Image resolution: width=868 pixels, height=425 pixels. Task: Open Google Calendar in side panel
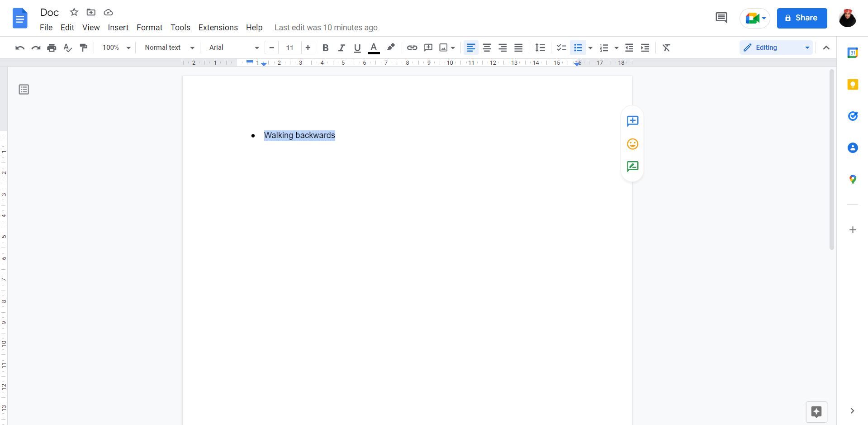pyautogui.click(x=853, y=53)
